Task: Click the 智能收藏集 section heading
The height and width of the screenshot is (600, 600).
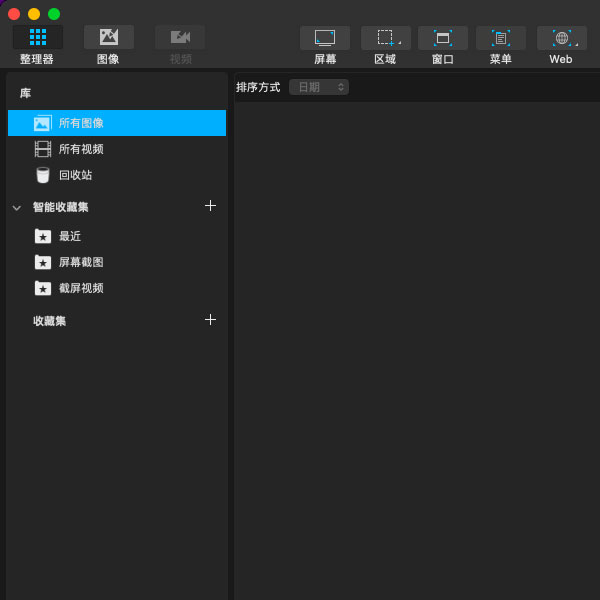Action: pyautogui.click(x=60, y=207)
